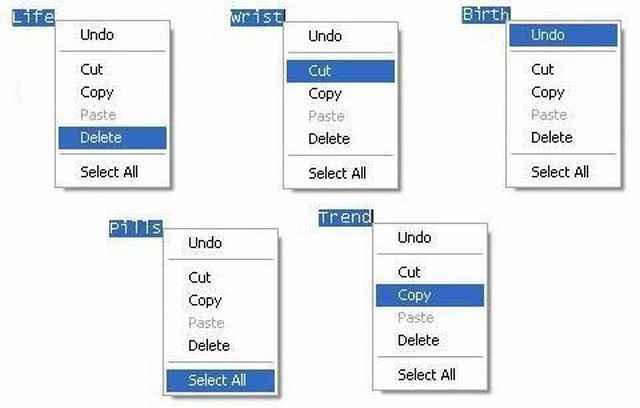Viewport: 640px width, 408px height.
Task: Choose Undo in the Life context menu
Action: [97, 35]
